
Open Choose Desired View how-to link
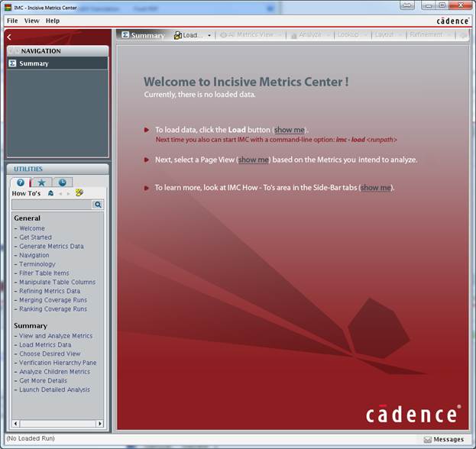pyautogui.click(x=50, y=354)
